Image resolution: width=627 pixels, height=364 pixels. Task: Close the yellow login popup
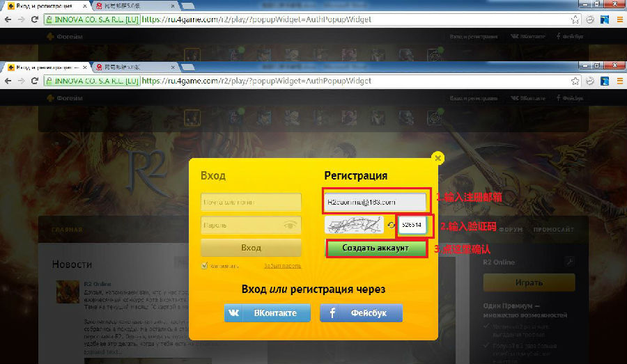(438, 158)
